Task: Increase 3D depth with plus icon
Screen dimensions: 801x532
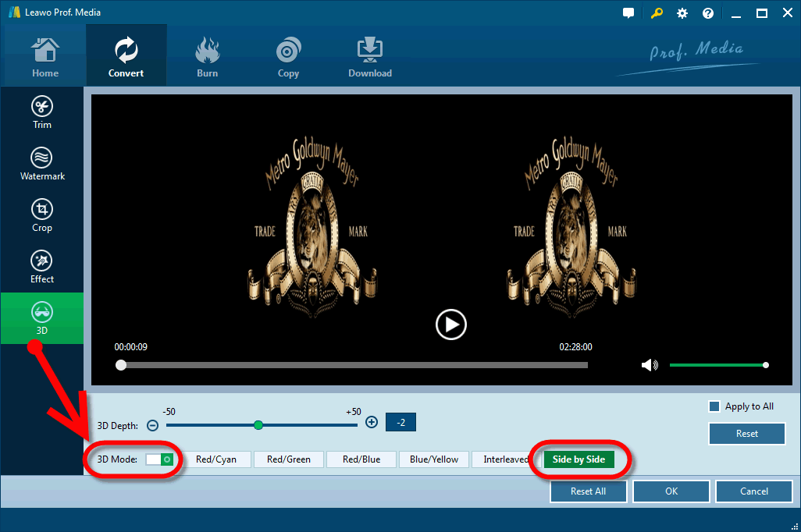Action: (372, 422)
